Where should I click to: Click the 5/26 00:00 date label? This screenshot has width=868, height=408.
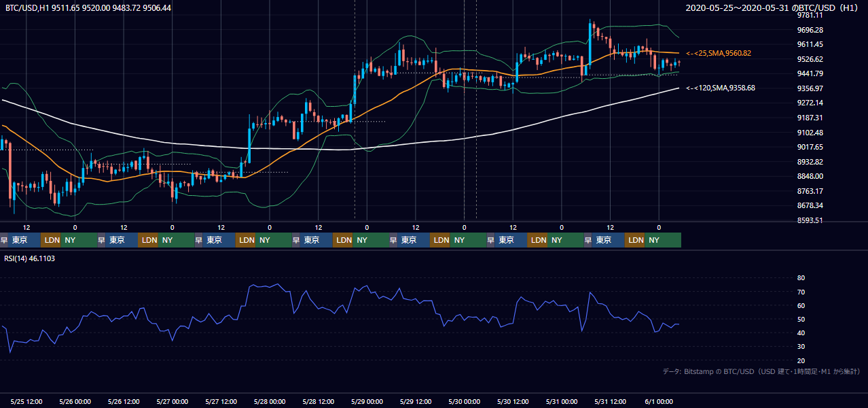click(x=75, y=401)
